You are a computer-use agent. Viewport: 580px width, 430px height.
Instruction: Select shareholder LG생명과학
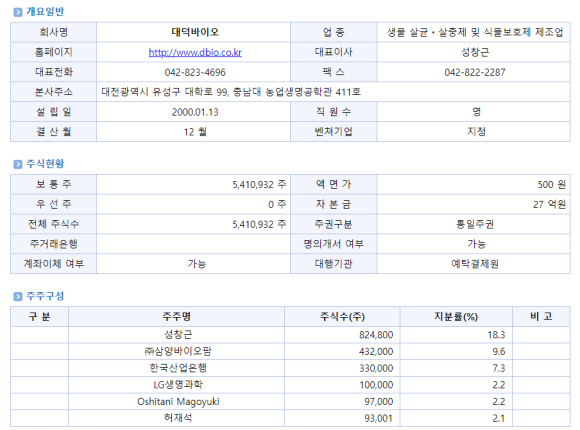click(x=178, y=385)
